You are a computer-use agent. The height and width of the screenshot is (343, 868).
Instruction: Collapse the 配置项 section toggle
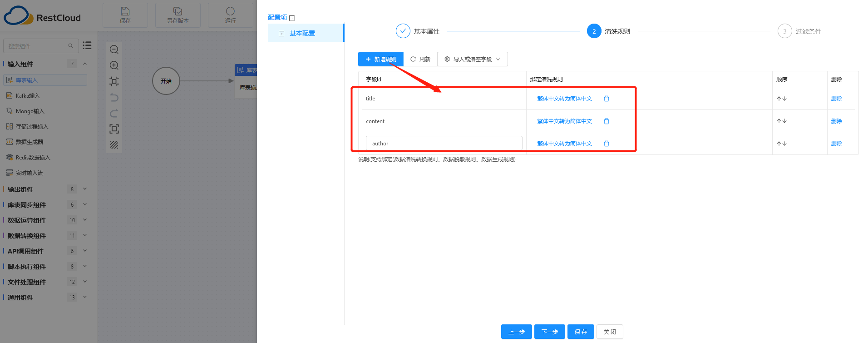(x=292, y=18)
